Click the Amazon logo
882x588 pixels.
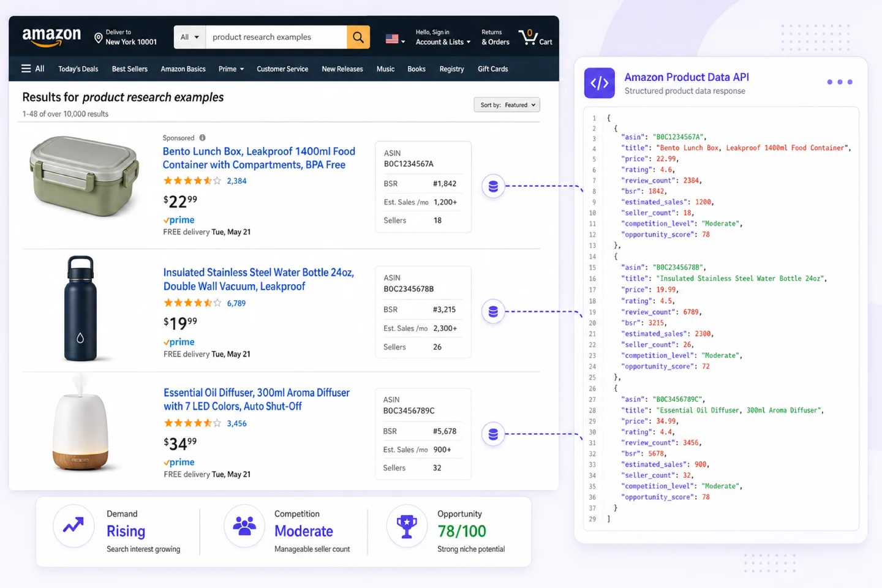[x=51, y=37]
